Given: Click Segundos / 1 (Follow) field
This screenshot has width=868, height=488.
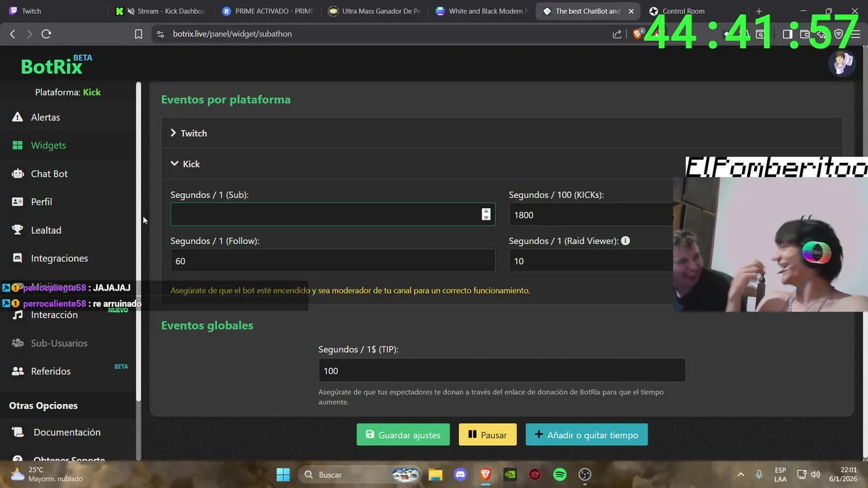Looking at the screenshot, I should click(332, 261).
